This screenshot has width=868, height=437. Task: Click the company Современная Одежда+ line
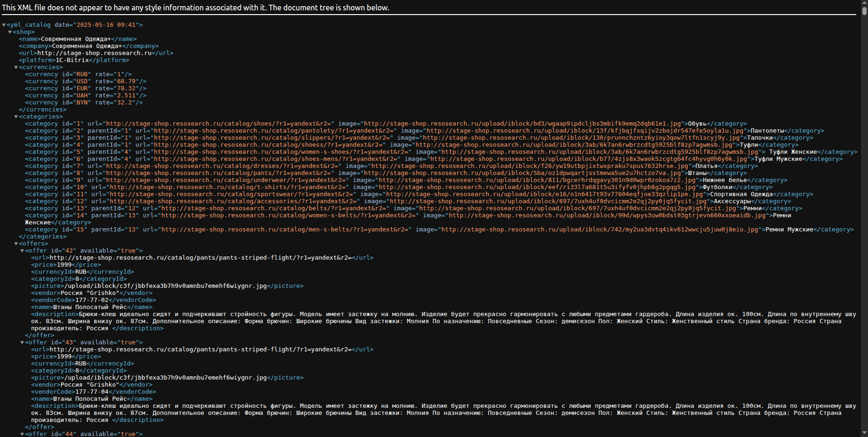coord(88,46)
